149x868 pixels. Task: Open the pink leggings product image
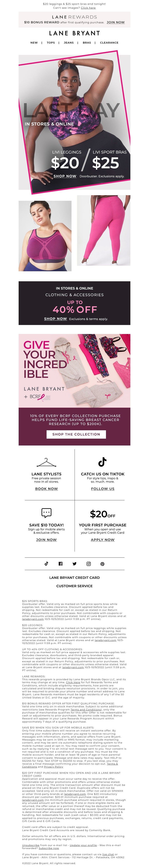[x=103, y=230]
